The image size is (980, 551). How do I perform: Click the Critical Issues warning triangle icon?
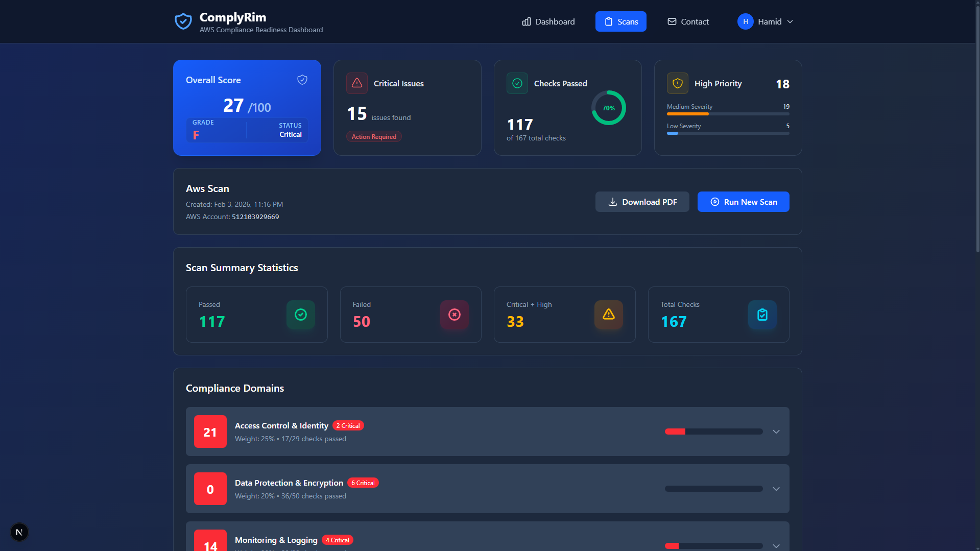click(357, 83)
